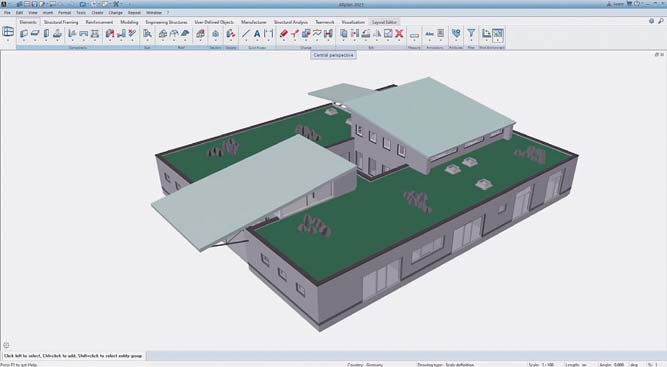
Task: Select the first Roof group icon
Action: pyautogui.click(x=162, y=33)
